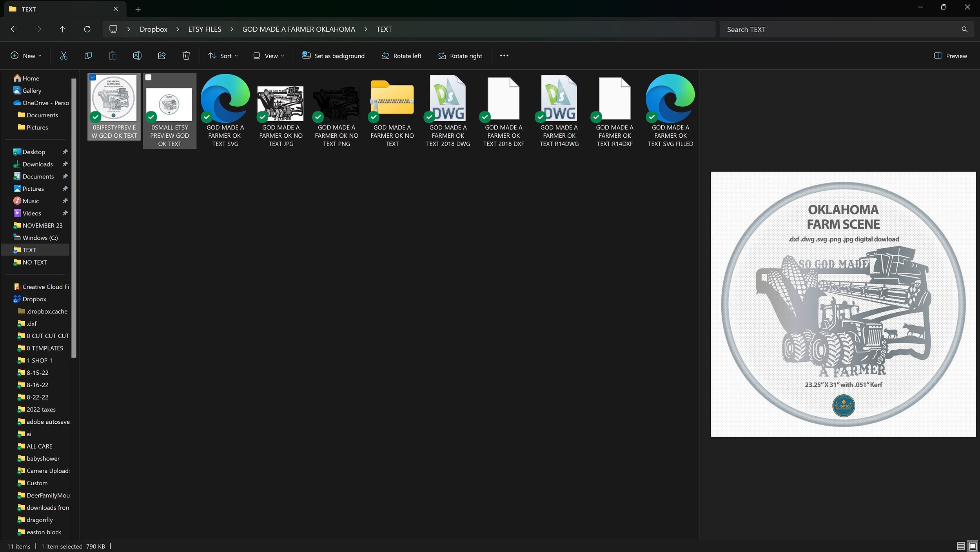The height and width of the screenshot is (552, 980).
Task: Go up one folder level
Action: [62, 29]
